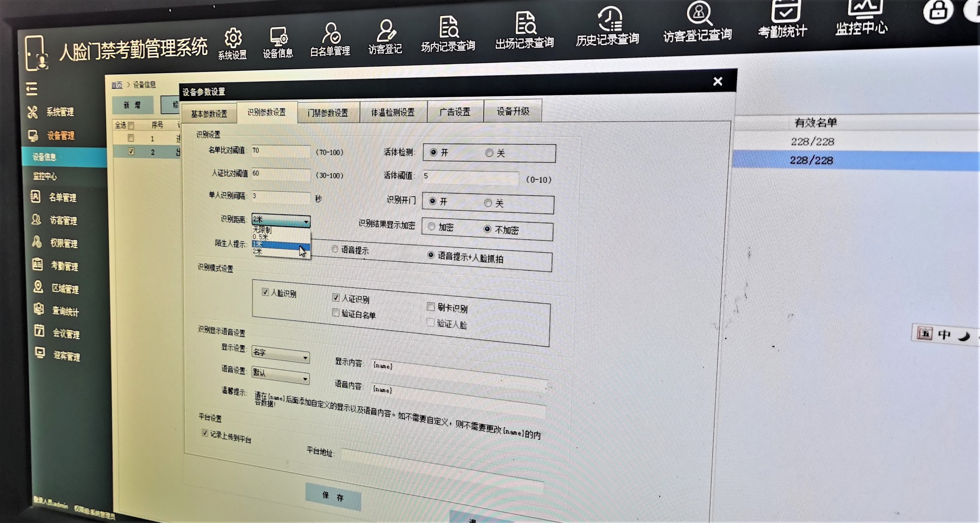The image size is (980, 523).
Task: Toggle the 人脸识别 checkbox
Action: point(265,292)
